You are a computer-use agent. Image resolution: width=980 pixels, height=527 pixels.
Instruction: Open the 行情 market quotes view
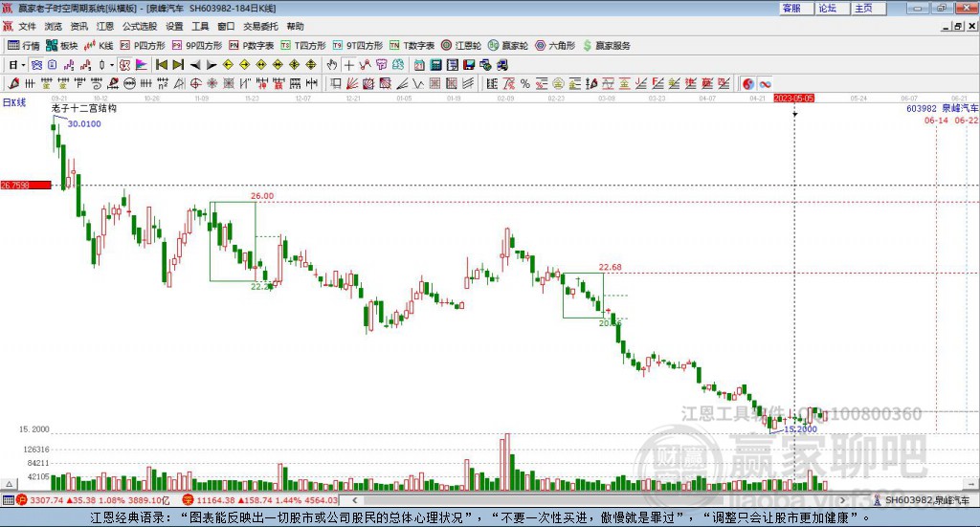pyautogui.click(x=24, y=46)
